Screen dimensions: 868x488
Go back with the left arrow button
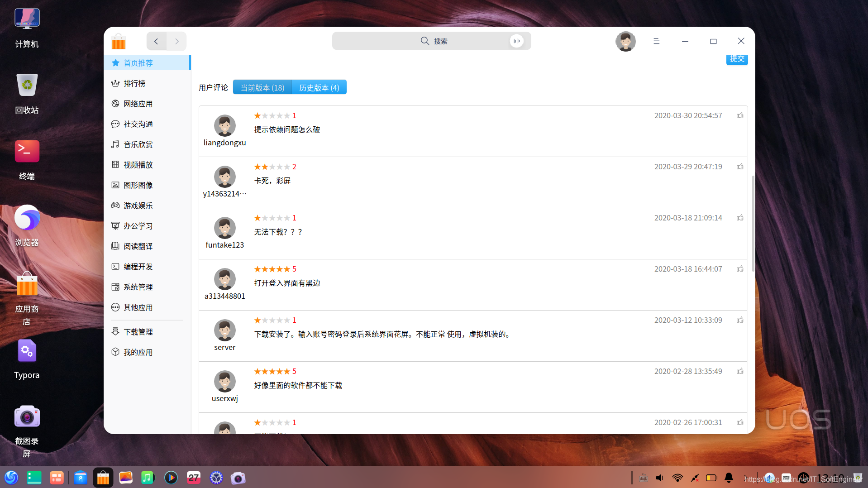156,41
